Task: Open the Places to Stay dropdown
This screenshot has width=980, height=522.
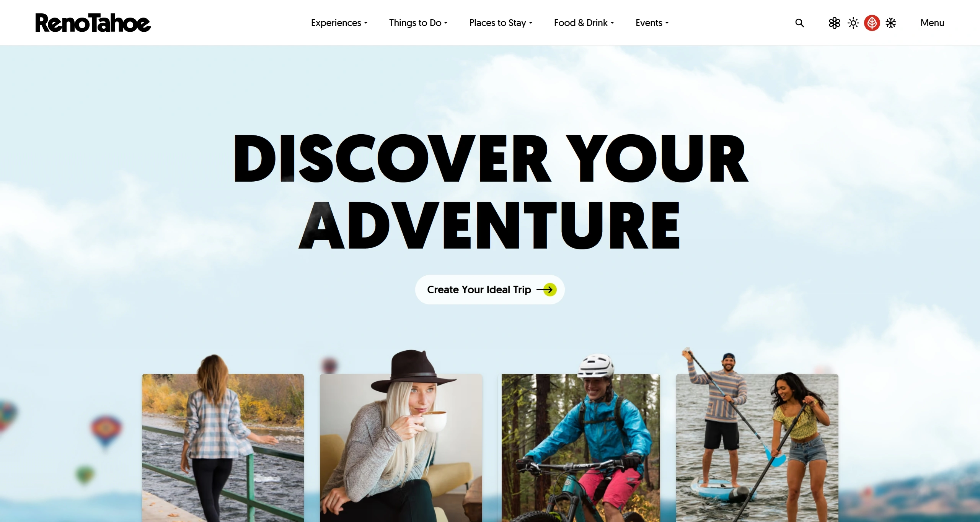Action: click(x=501, y=23)
